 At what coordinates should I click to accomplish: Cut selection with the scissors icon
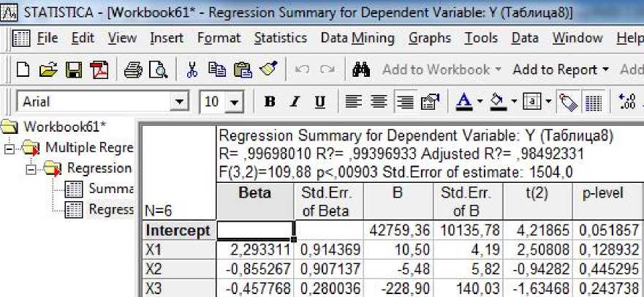tap(192, 69)
